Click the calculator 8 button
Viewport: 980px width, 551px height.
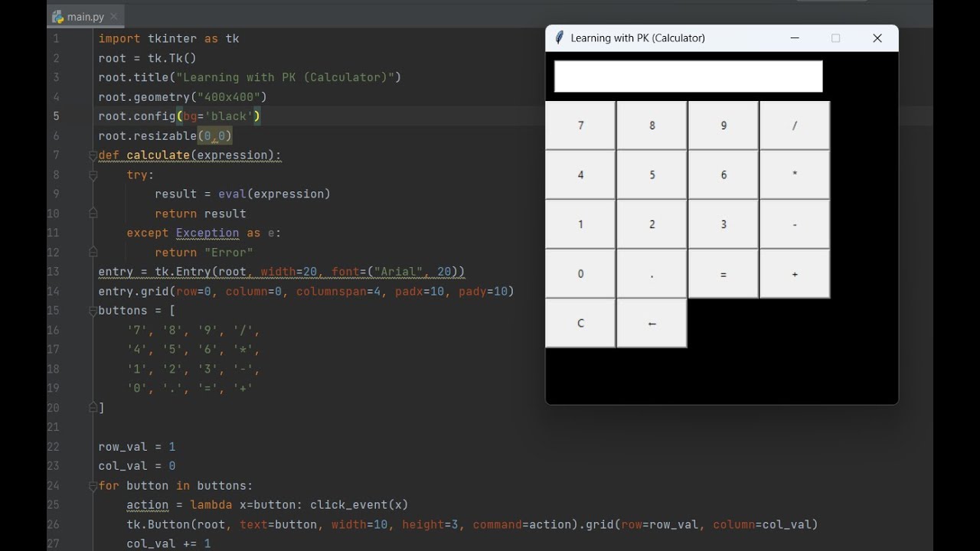[652, 126]
